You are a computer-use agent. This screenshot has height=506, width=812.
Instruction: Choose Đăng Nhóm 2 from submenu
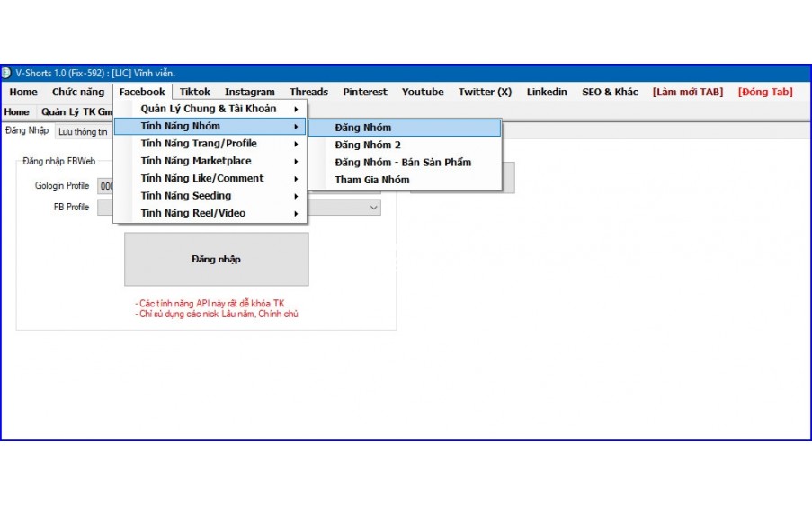coord(405,145)
